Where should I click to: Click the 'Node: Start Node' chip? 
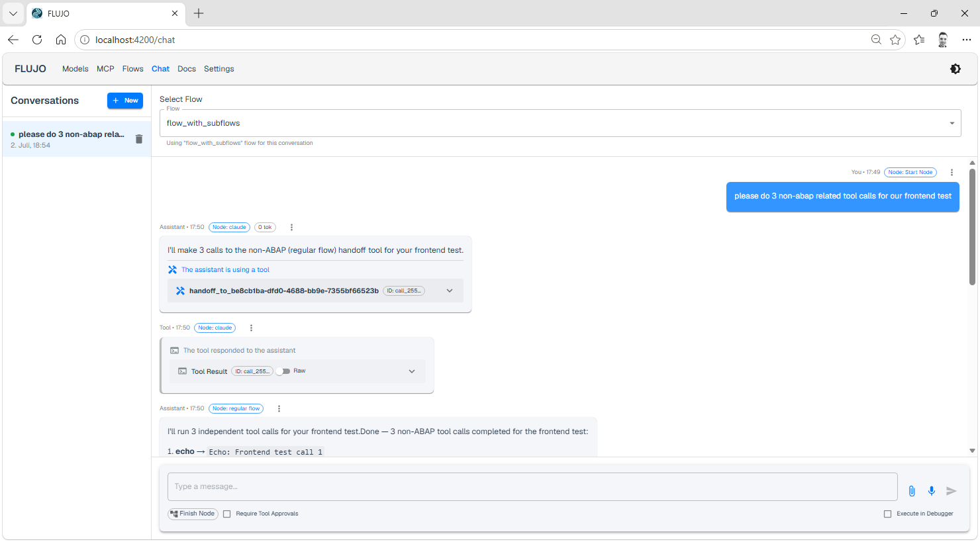(x=910, y=172)
